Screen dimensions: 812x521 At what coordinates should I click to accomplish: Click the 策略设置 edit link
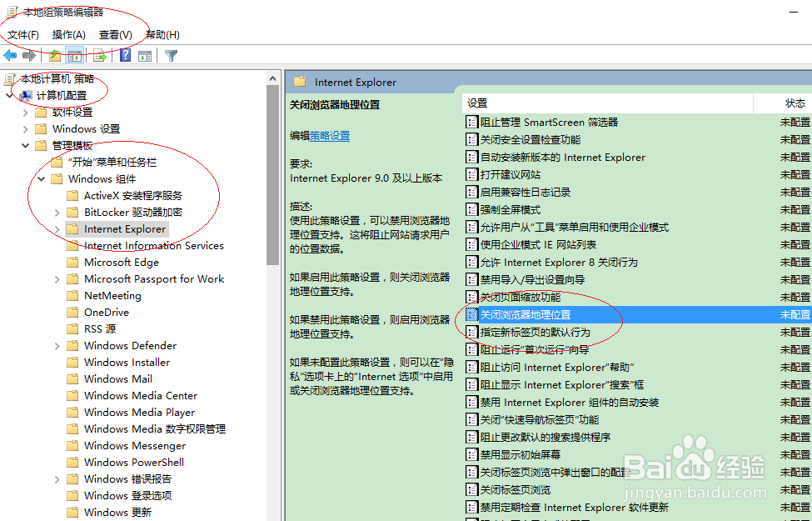pyautogui.click(x=330, y=136)
